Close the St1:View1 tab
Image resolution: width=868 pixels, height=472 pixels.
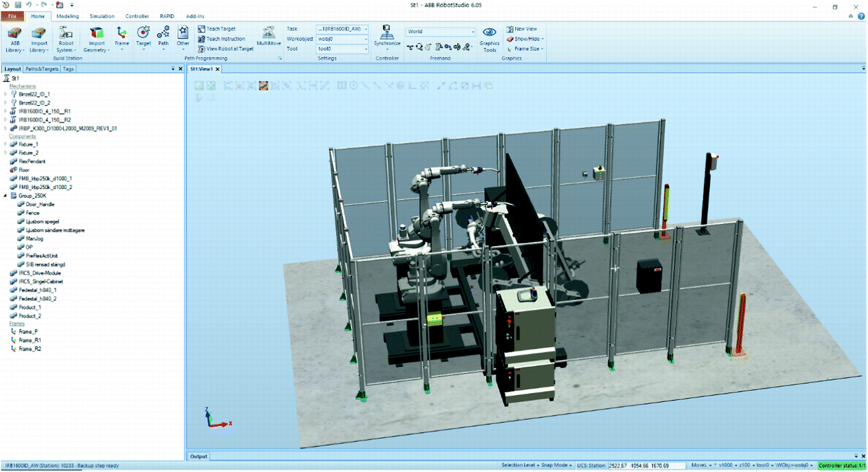point(218,69)
